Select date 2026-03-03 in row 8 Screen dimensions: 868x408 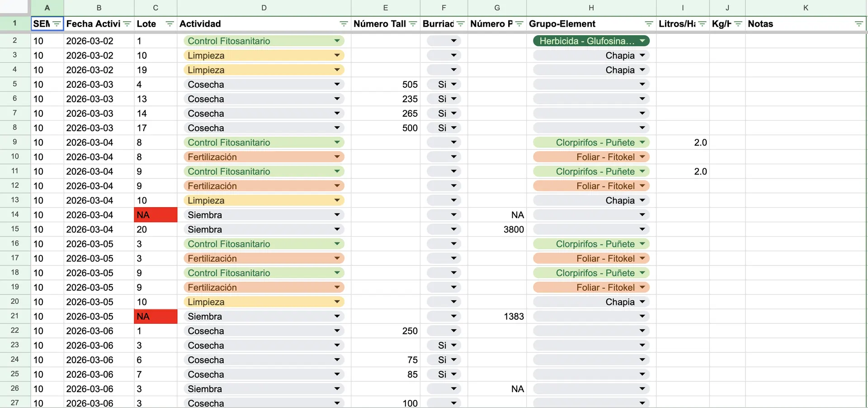(99, 128)
